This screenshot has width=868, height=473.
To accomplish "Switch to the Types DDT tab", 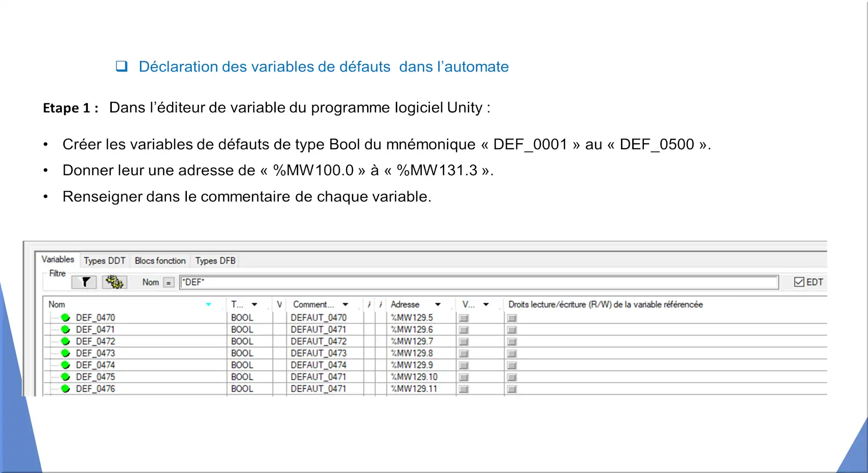I will 105,261.
